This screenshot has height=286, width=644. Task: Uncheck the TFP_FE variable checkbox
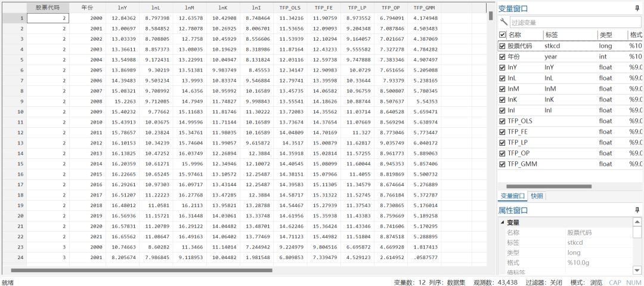click(502, 132)
